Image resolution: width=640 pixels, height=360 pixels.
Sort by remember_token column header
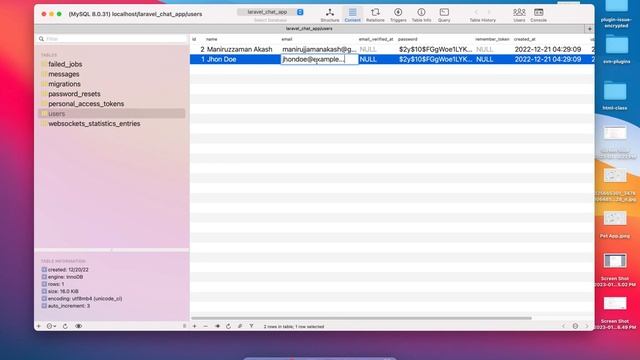(493, 39)
